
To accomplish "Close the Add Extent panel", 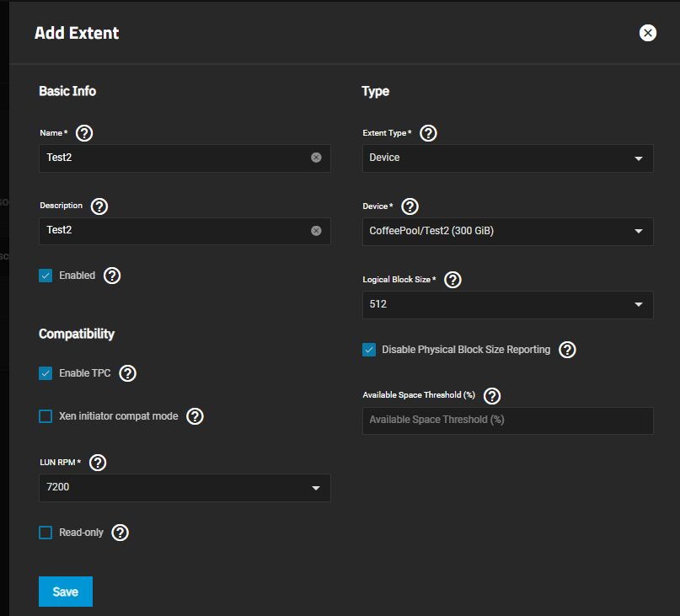I will click(647, 33).
